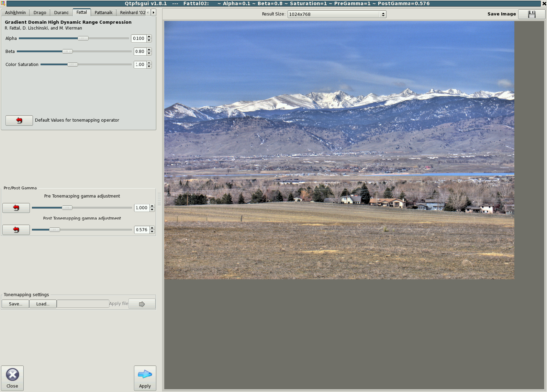Click the Beta value field 0.80

coord(140,52)
